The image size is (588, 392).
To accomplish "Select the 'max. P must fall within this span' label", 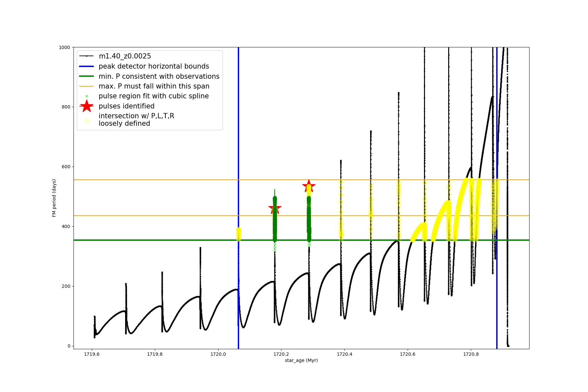I will (154, 86).
